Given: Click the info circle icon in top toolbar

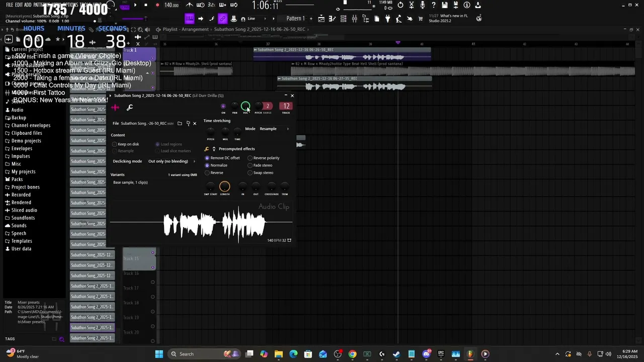Looking at the screenshot, I should click(x=467, y=5).
